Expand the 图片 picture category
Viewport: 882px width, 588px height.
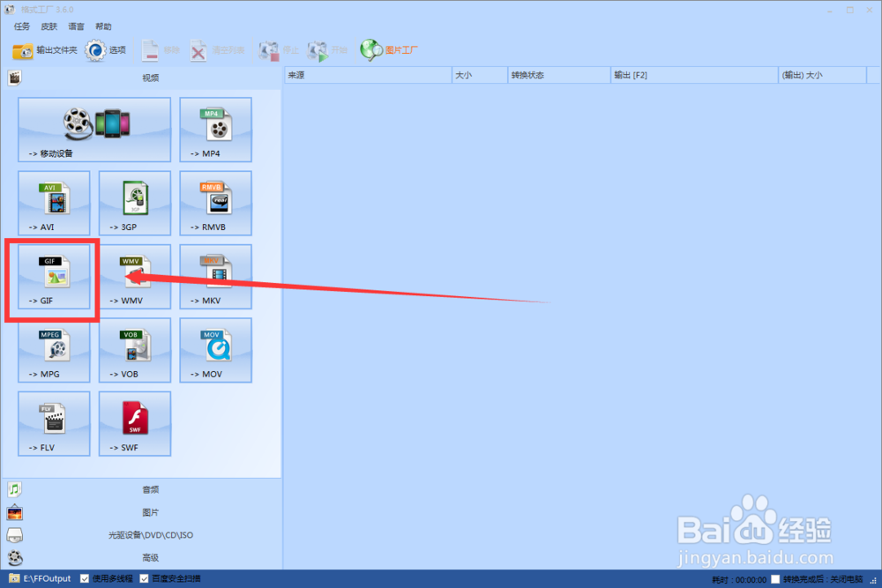(142, 513)
